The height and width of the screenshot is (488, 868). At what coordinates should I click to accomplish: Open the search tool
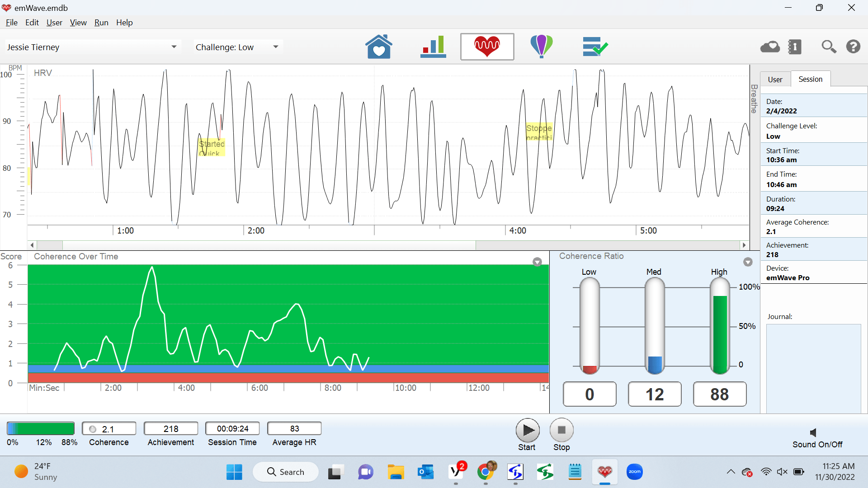coord(829,47)
